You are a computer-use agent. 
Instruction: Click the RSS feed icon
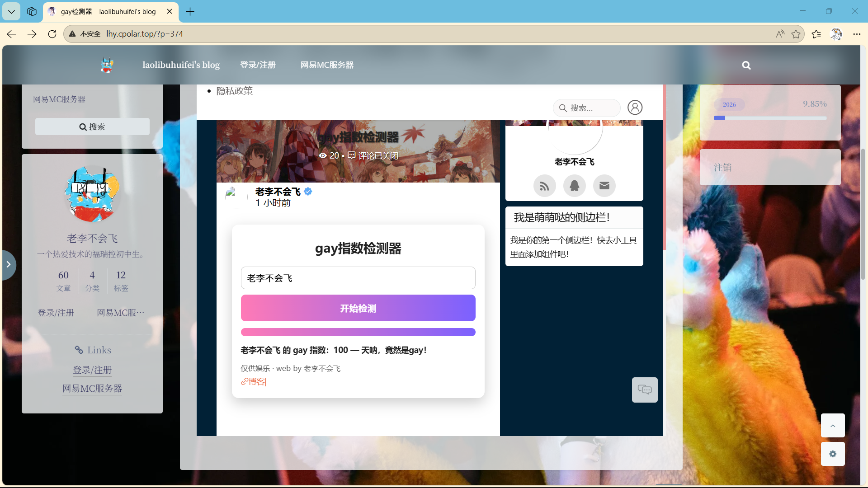tap(544, 186)
